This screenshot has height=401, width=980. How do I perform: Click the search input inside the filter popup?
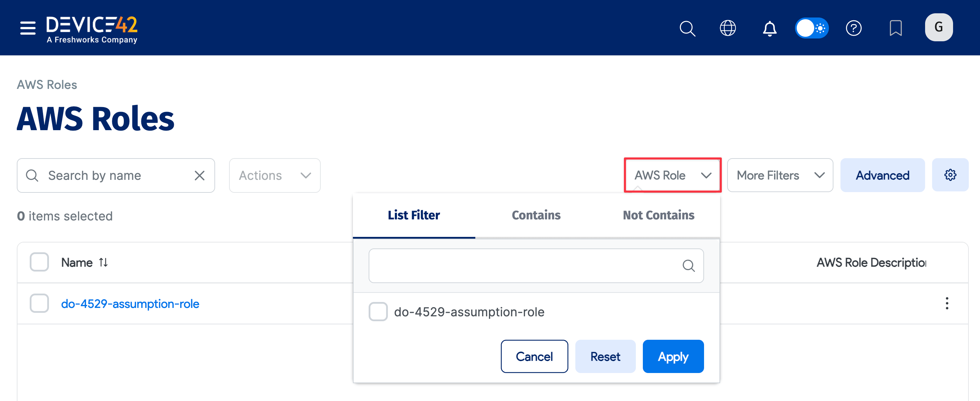click(x=525, y=266)
